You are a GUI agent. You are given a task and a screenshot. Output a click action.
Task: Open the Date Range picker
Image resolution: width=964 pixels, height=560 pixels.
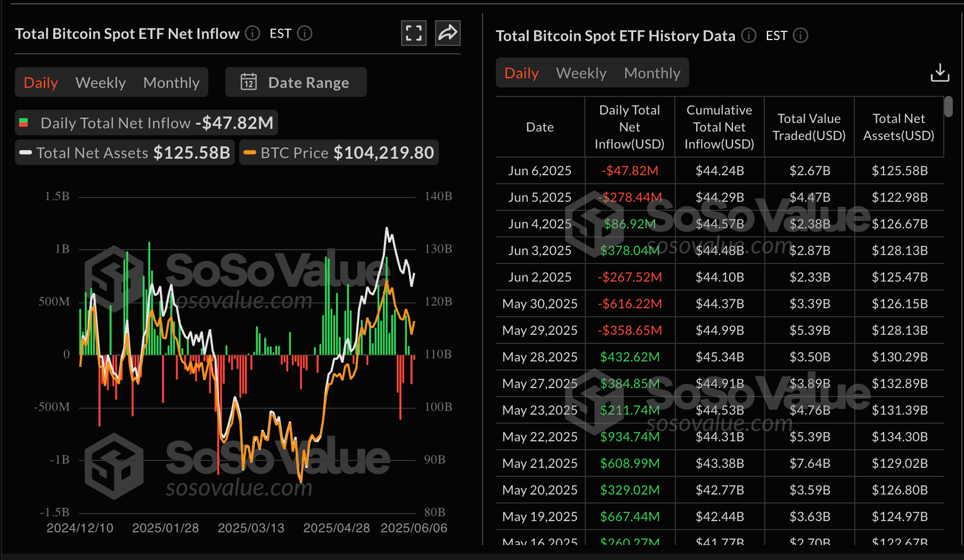click(x=296, y=82)
